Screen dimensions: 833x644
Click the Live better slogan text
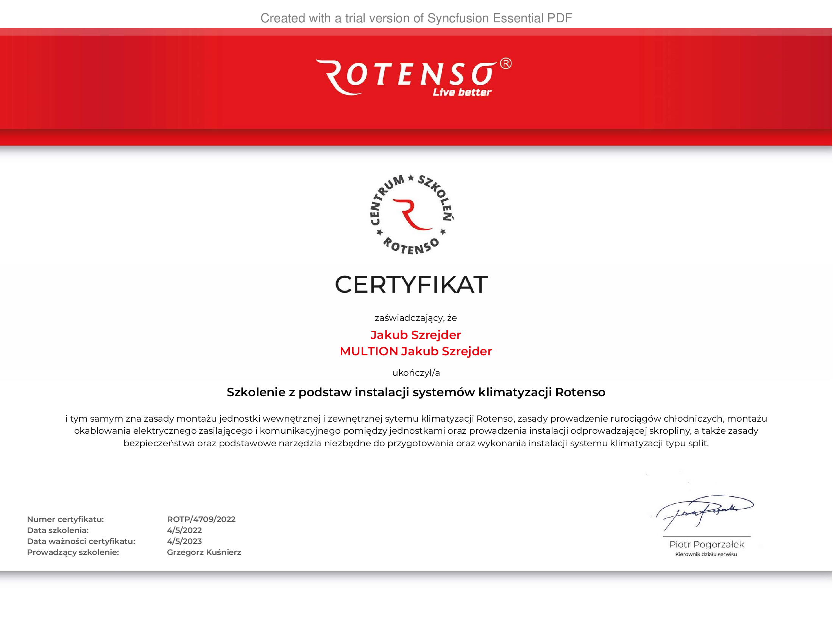pos(462,92)
